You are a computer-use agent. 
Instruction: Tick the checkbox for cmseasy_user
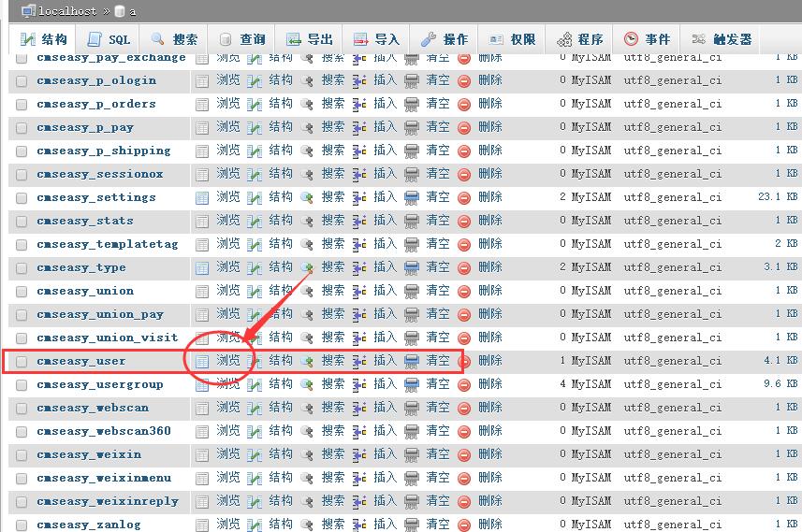(22, 362)
